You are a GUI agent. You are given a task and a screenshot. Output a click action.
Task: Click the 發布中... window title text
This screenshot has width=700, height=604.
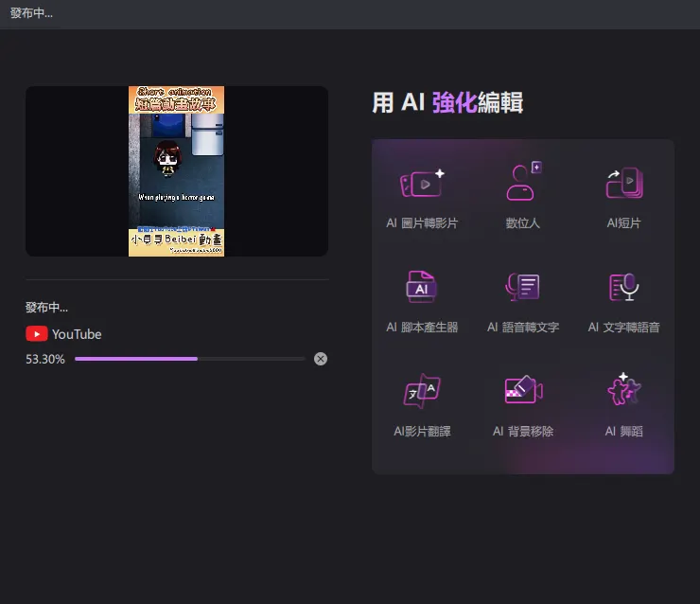pyautogui.click(x=31, y=13)
